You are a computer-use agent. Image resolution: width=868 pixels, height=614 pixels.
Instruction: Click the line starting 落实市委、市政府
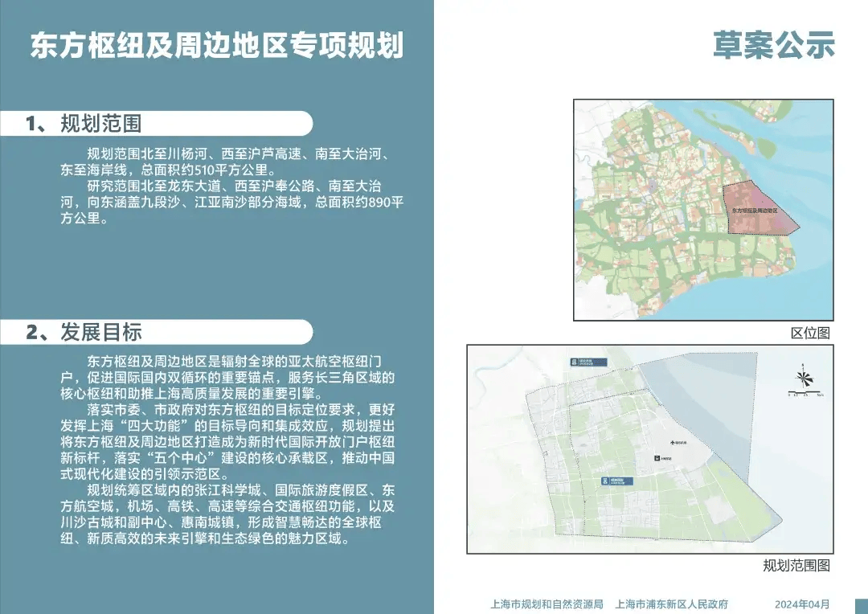241,410
